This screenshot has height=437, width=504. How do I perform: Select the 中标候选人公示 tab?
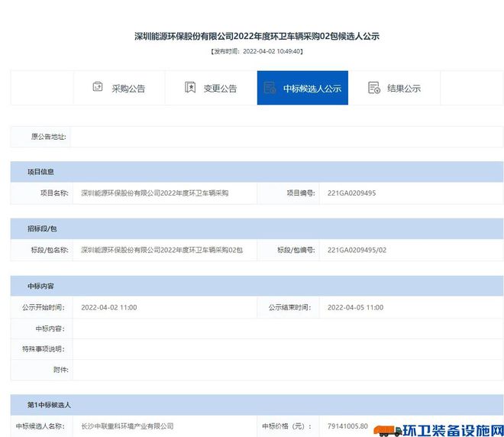coord(302,88)
